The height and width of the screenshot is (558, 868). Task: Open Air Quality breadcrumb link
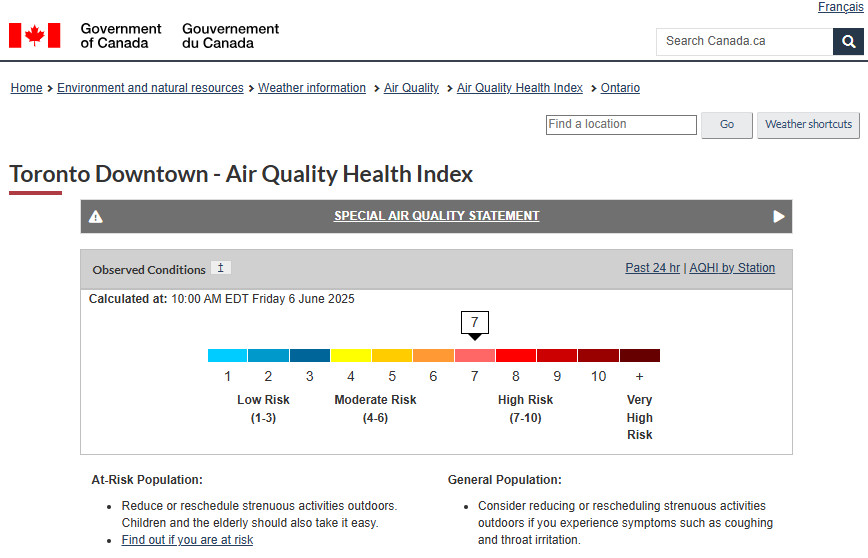411,87
